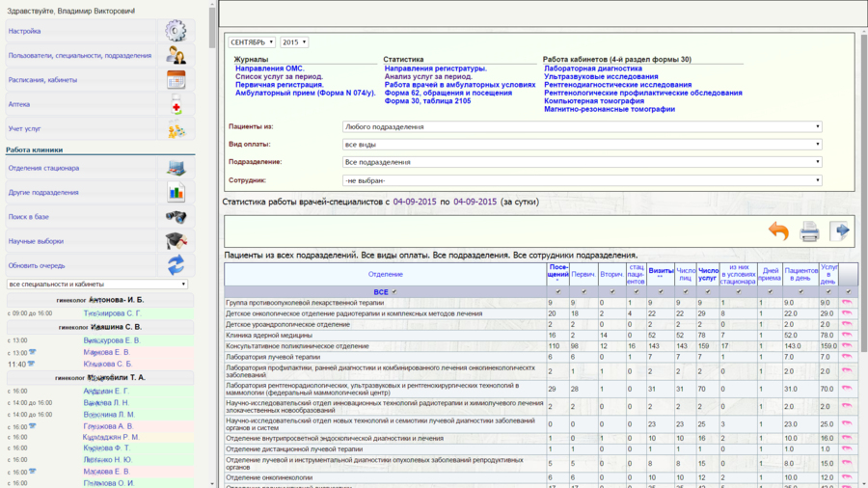
Task: Click phone icon beside 11:40 appointment
Action: [x=31, y=364]
